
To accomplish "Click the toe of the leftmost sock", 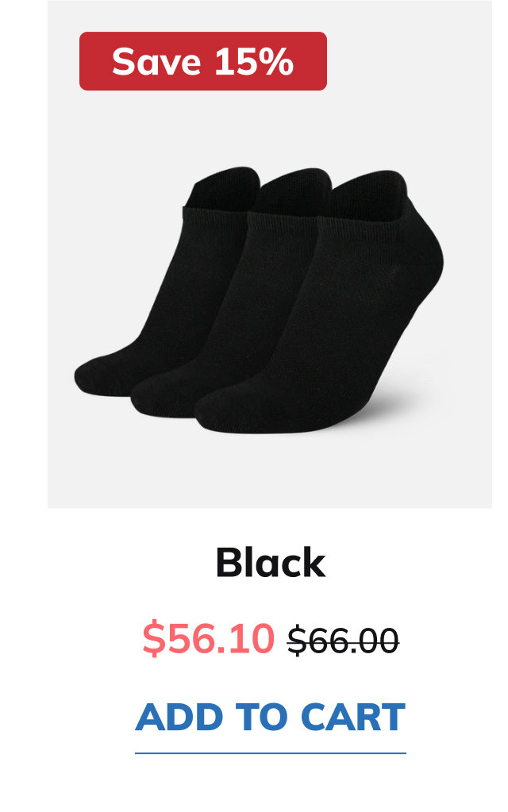I will (x=98, y=375).
